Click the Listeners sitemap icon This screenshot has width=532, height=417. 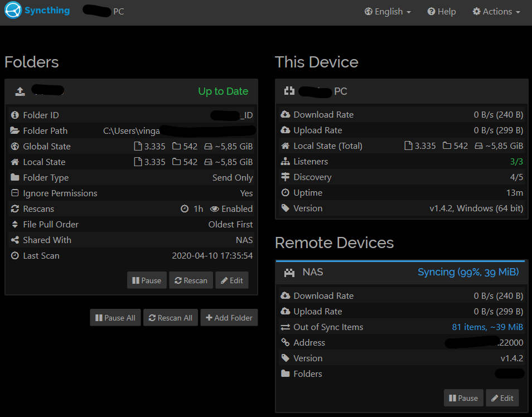coord(286,161)
